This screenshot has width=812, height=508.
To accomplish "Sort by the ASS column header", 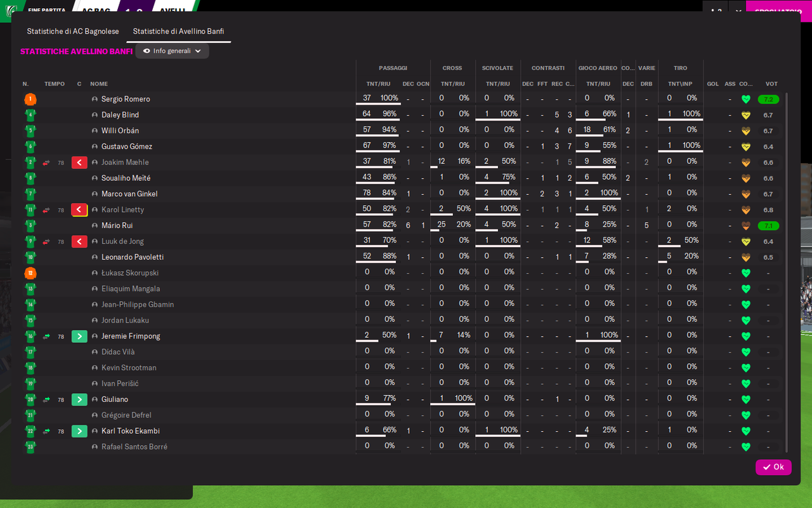I will point(730,84).
